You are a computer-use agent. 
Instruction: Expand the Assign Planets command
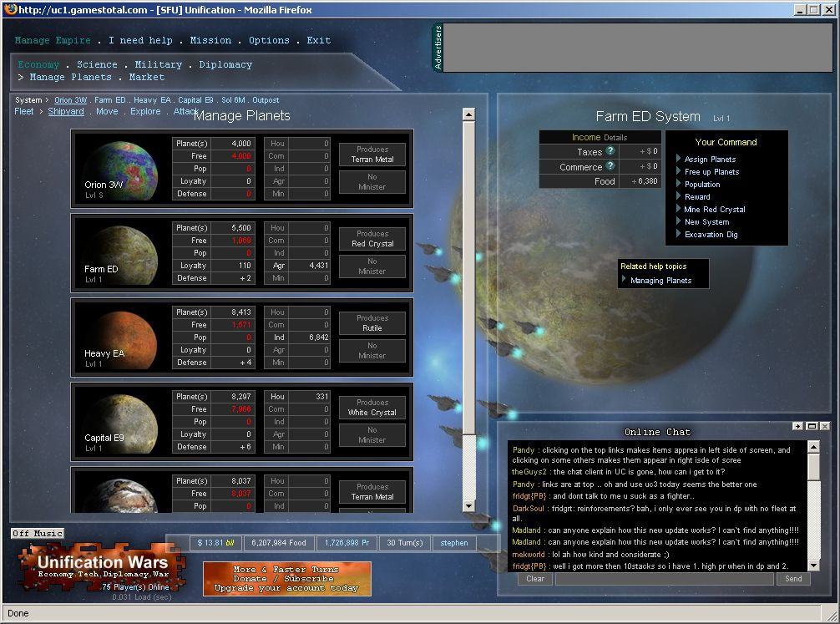tap(710, 160)
